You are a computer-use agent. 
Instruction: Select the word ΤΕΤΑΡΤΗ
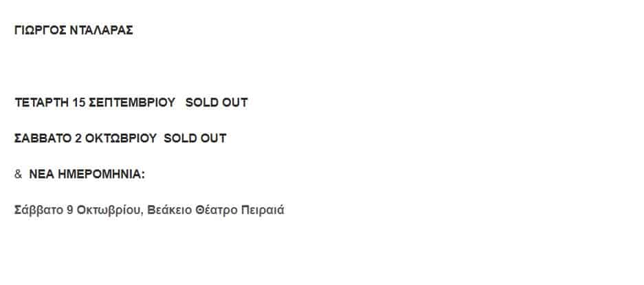coord(41,103)
